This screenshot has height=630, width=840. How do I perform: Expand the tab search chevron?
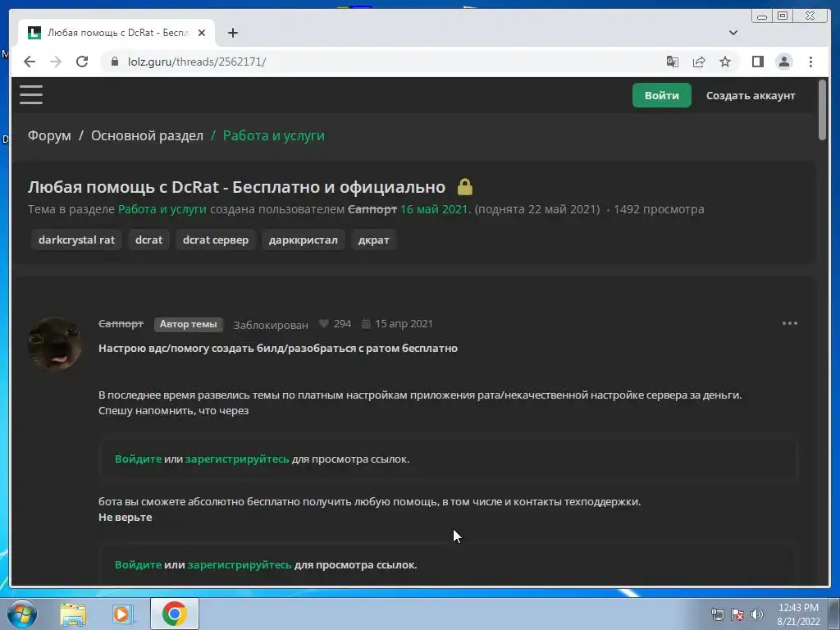[x=733, y=33]
